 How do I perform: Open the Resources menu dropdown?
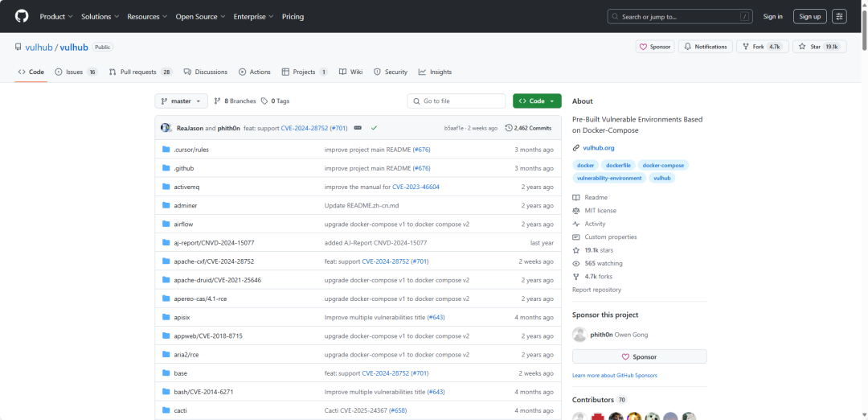[x=147, y=17]
